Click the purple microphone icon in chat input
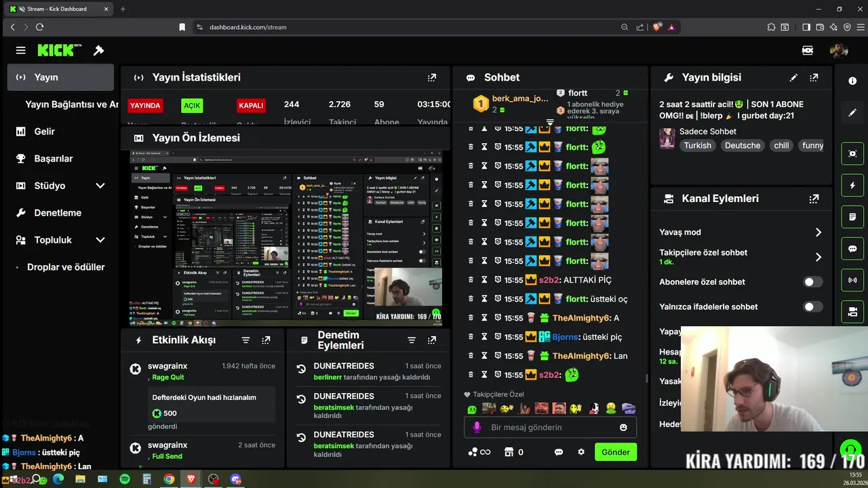 (477, 428)
